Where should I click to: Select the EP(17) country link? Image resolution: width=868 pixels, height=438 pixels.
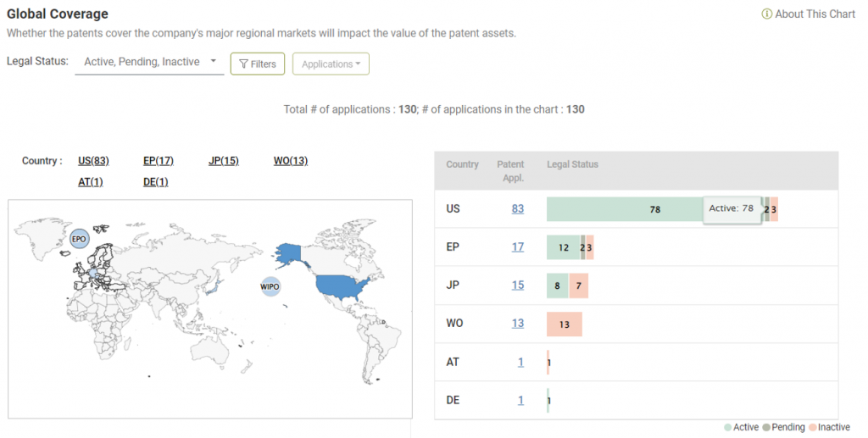[x=159, y=161]
